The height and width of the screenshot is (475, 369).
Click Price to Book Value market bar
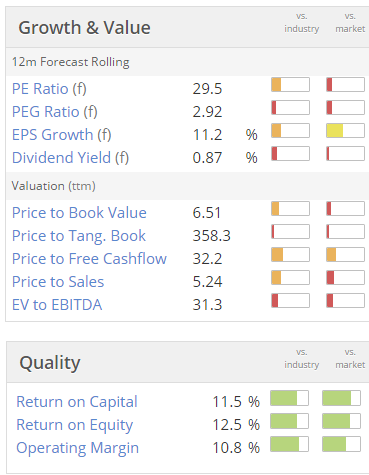[345, 209]
